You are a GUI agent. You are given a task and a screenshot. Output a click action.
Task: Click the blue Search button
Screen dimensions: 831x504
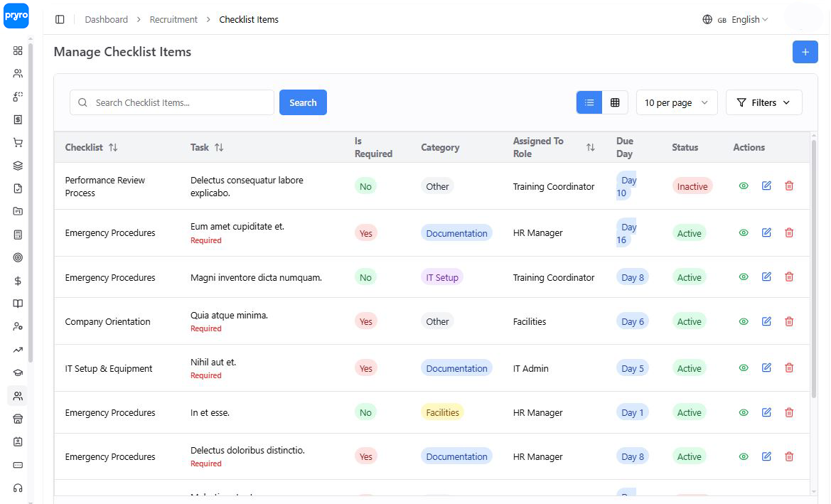tap(303, 102)
